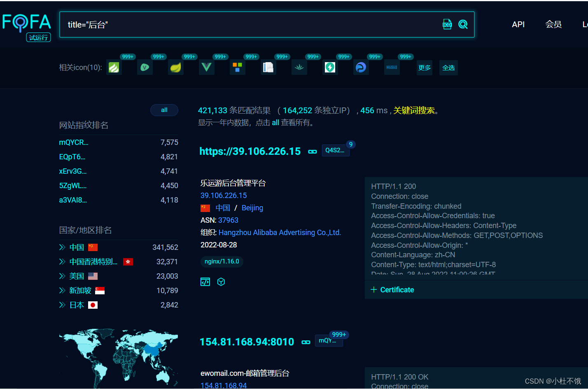Run search with the magnifier icon
Screen dimensions: 588x389
coord(463,24)
